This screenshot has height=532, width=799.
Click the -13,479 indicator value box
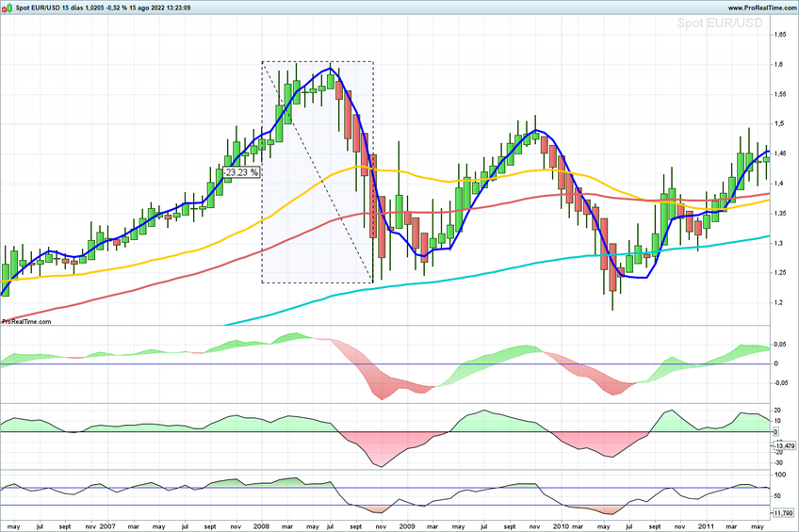[784, 445]
